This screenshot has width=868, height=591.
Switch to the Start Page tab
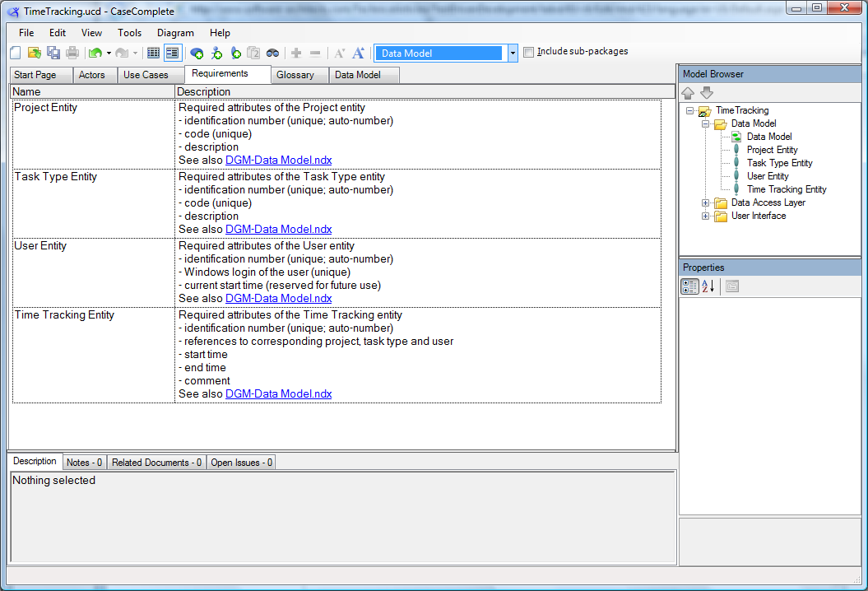click(41, 75)
